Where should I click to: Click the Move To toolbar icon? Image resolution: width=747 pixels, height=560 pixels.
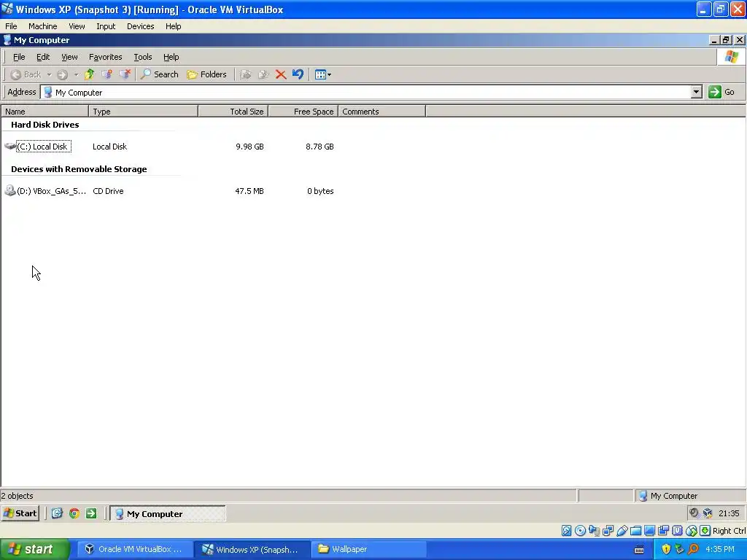coord(245,74)
